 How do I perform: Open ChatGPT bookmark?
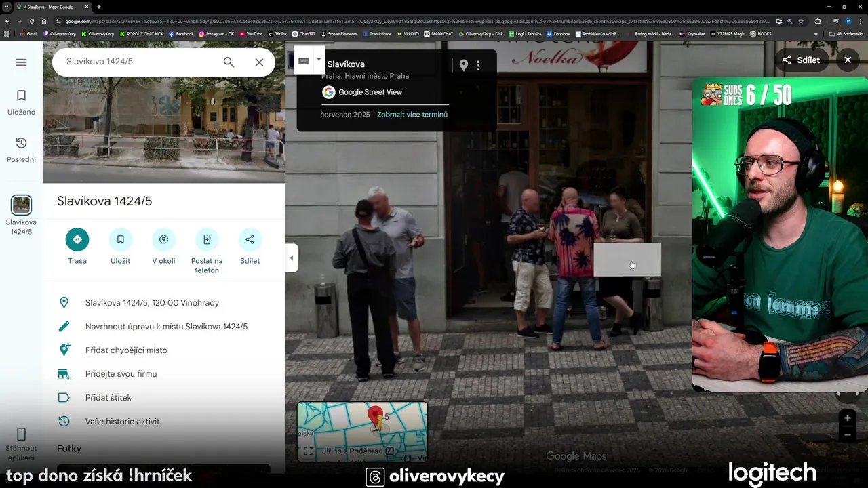pos(304,33)
